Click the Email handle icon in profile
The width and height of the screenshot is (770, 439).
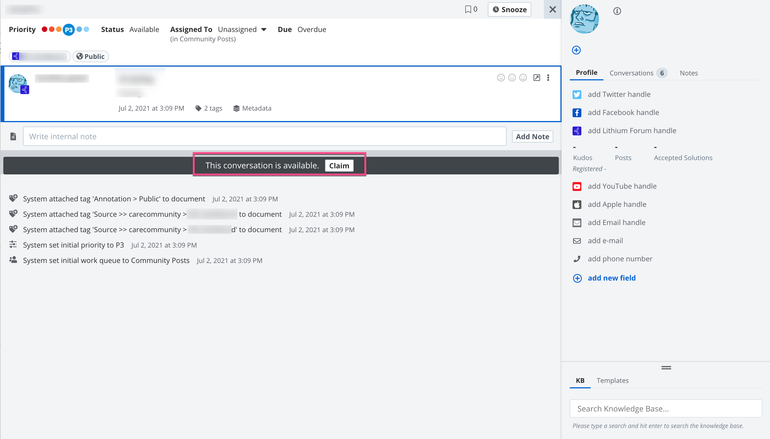pyautogui.click(x=577, y=222)
